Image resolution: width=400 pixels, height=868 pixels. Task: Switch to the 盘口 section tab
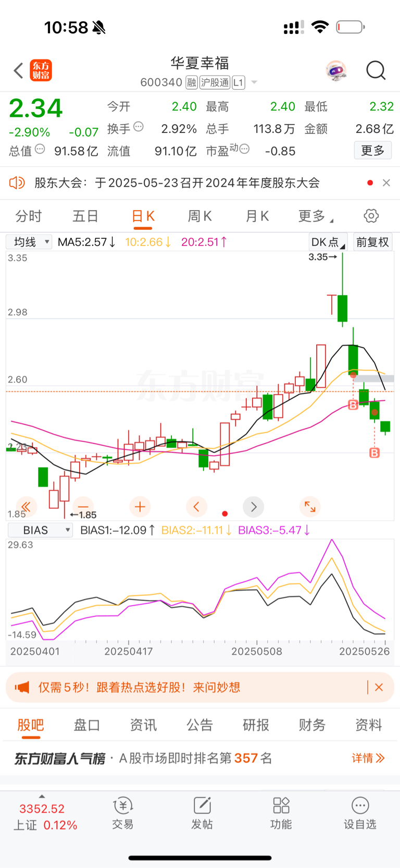click(87, 725)
